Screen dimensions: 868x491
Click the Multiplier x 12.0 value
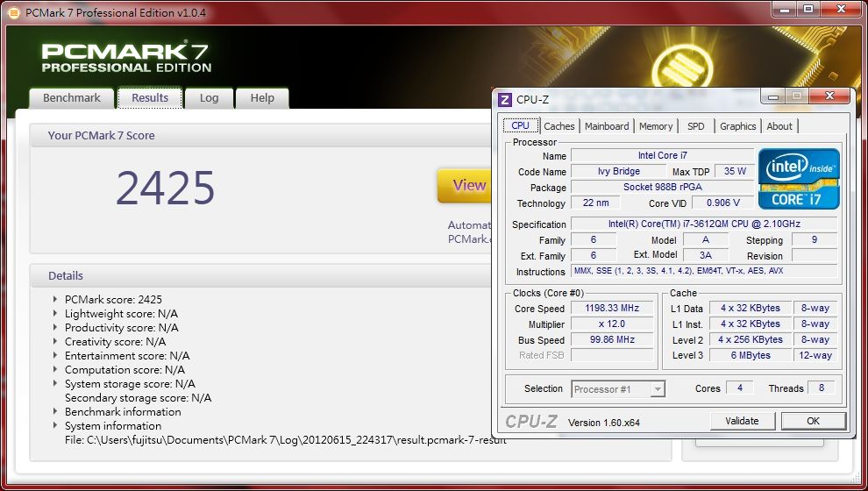[x=612, y=324]
